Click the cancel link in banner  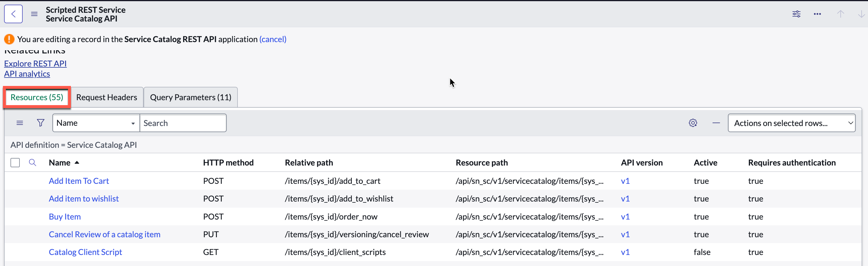[273, 39]
